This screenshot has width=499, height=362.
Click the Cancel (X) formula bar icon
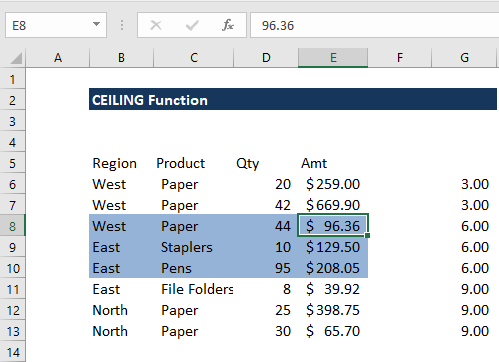(x=156, y=25)
